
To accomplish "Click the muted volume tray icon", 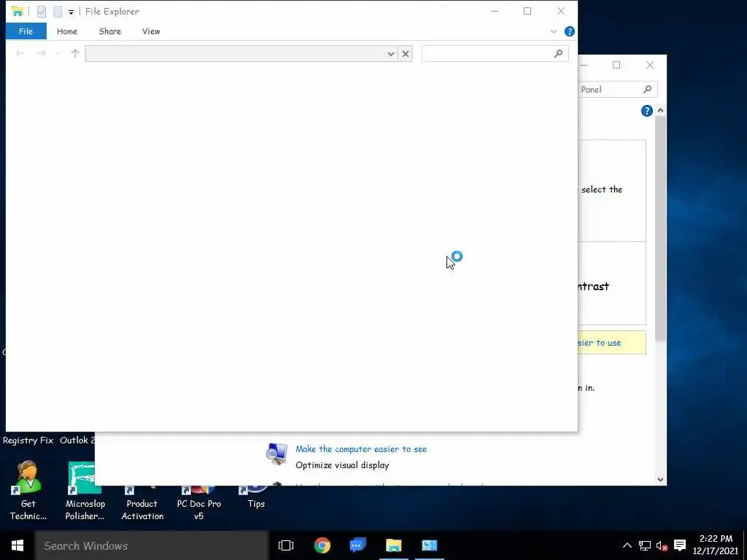I will click(x=662, y=545).
